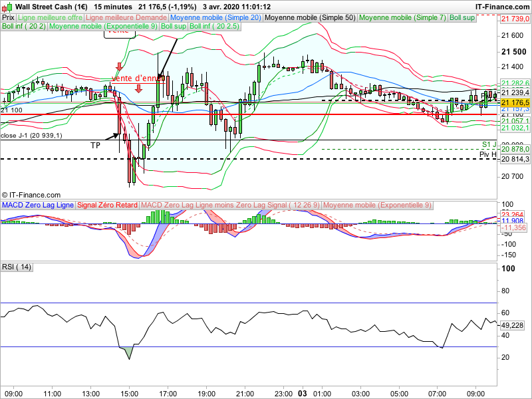Click MACD Zero Lag Ligne moins Zero Lag Signal label
Screen dimensions: 532x399
tap(230, 205)
